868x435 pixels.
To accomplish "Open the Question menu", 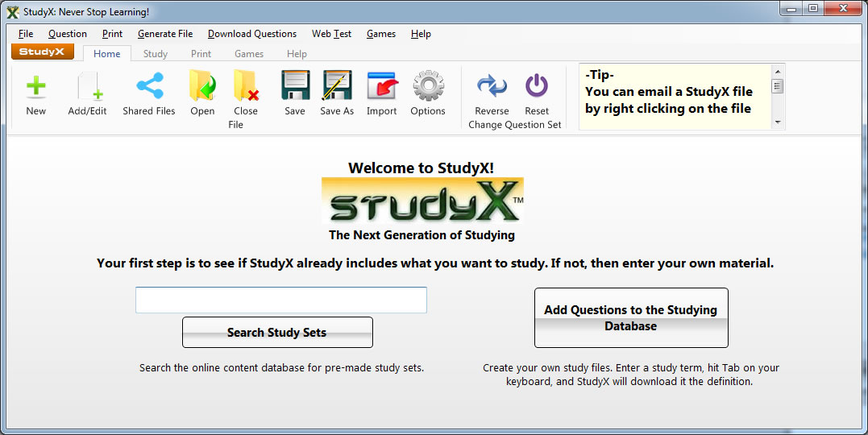I will (68, 34).
